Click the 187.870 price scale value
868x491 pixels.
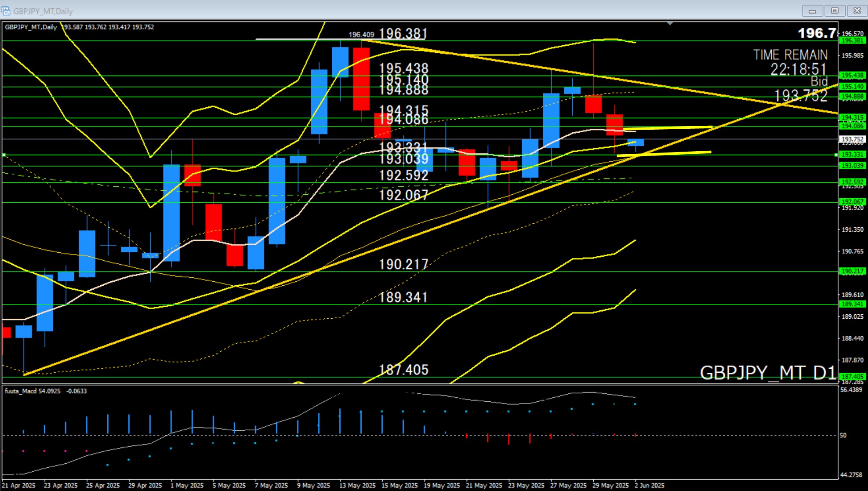pyautogui.click(x=852, y=360)
